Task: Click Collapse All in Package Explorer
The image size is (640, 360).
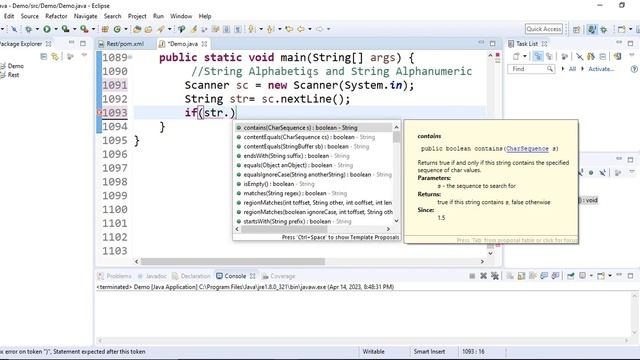Action: 44,56
